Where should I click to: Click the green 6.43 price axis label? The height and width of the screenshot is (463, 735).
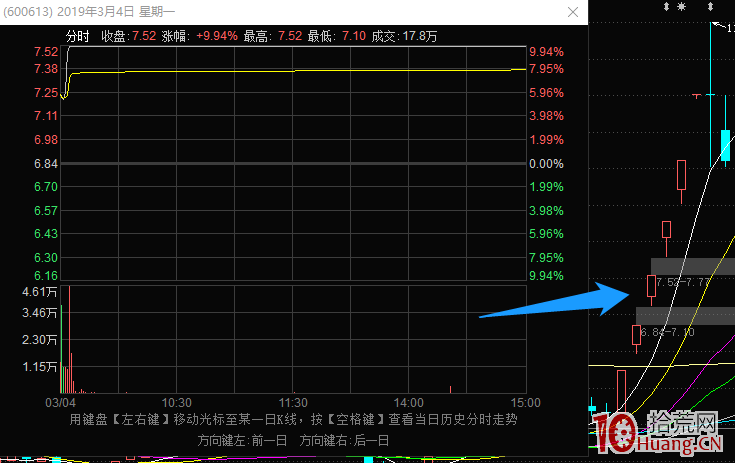(x=46, y=234)
